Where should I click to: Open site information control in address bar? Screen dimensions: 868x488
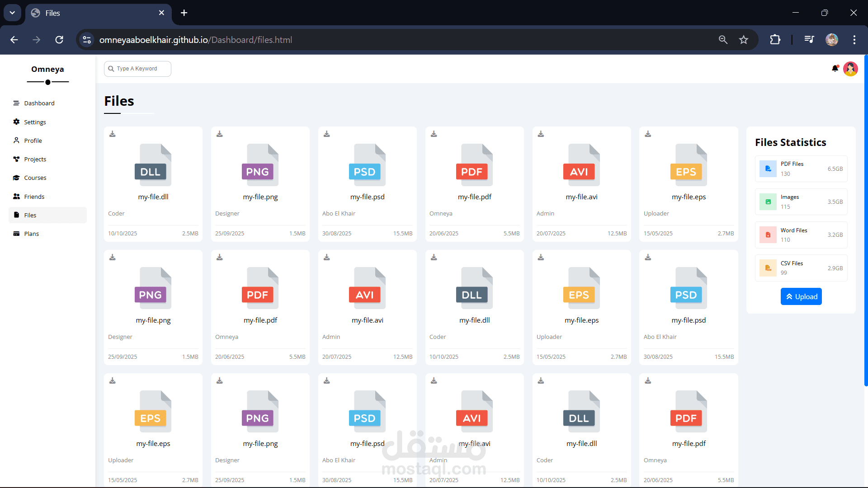[x=87, y=40]
